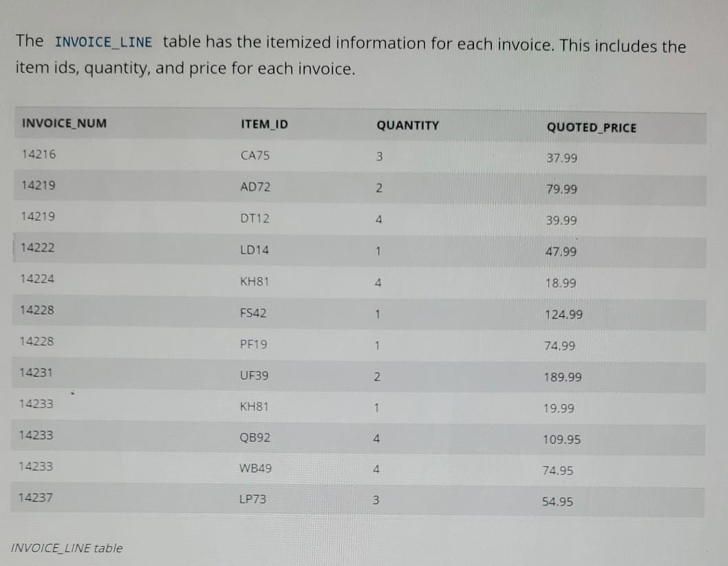Click the INVOICE_LINE table caption

click(x=66, y=548)
